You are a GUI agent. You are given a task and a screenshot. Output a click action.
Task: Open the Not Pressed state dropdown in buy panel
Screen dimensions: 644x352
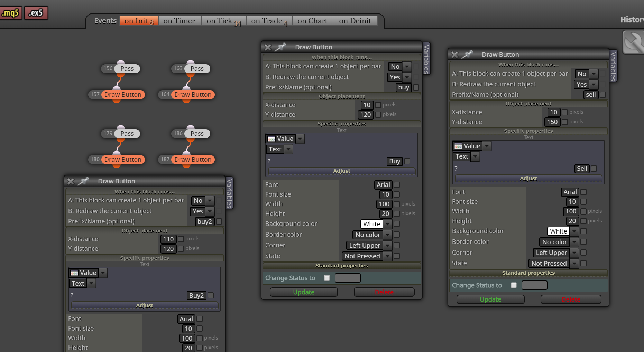367,256
